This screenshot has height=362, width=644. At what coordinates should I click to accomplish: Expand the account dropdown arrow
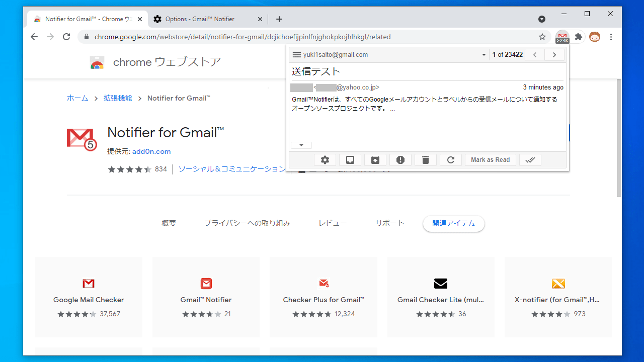click(x=484, y=55)
